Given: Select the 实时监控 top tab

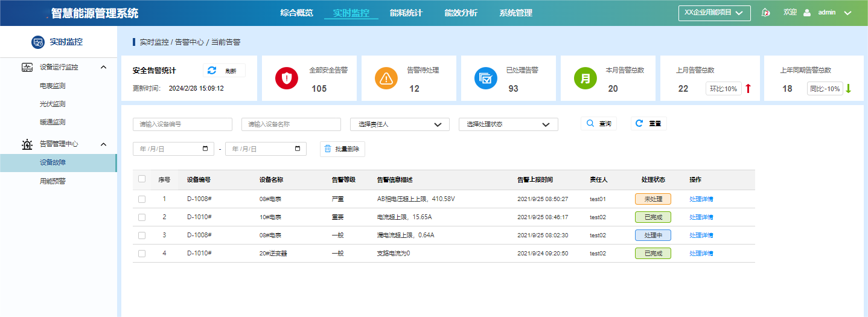Looking at the screenshot, I should 351,13.
